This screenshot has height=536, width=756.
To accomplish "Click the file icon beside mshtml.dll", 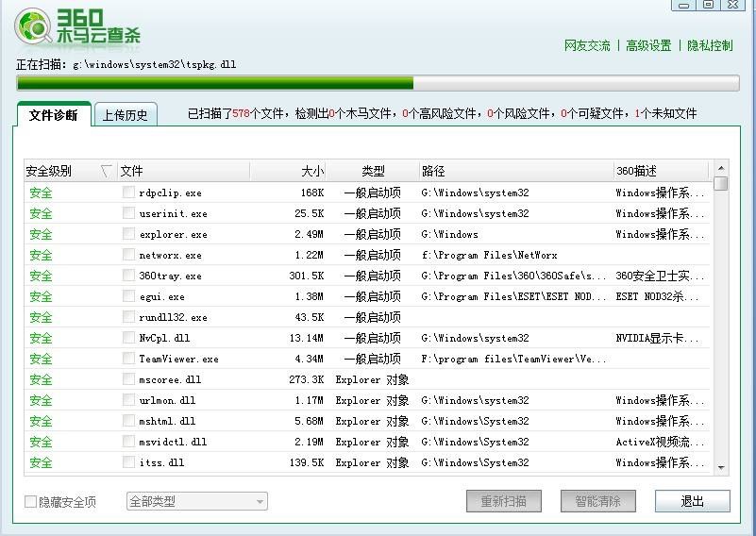I will (128, 421).
